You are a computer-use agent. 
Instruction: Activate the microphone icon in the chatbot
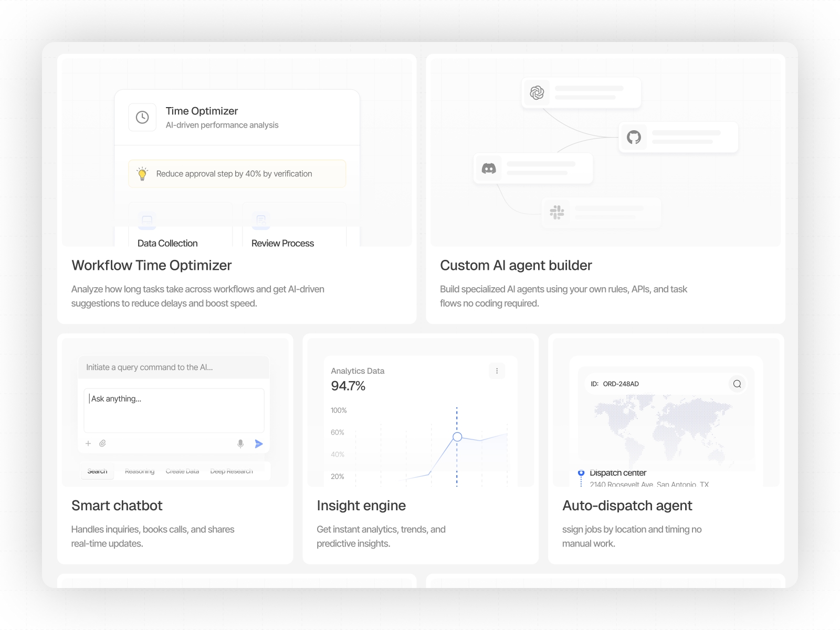click(240, 444)
